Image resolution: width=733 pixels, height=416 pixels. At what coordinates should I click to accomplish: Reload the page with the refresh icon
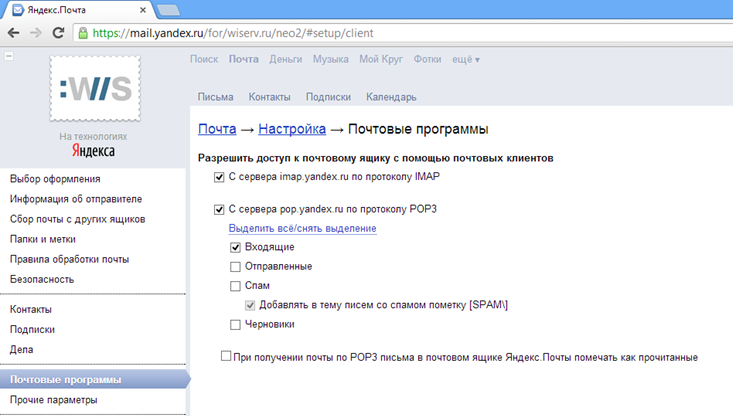point(59,32)
